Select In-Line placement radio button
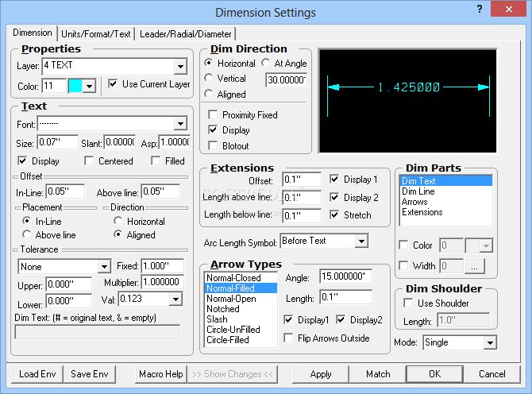The image size is (532, 394). pyautogui.click(x=26, y=221)
